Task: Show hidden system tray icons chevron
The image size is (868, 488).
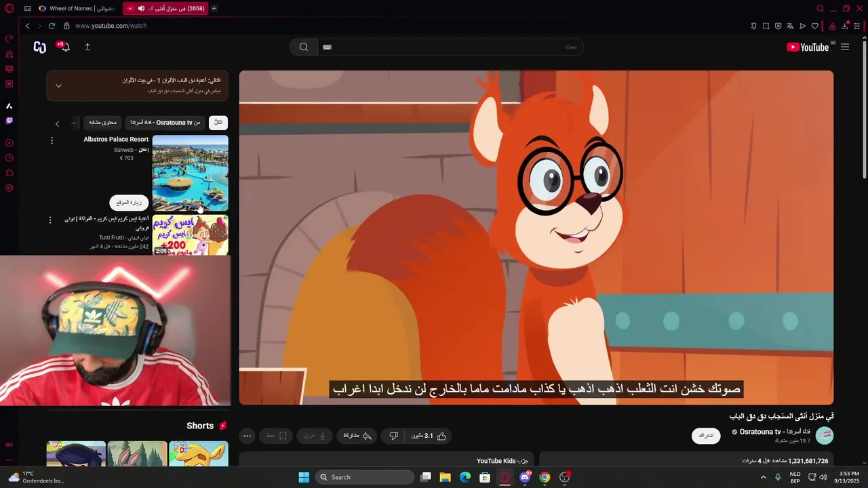Action: coord(763,477)
